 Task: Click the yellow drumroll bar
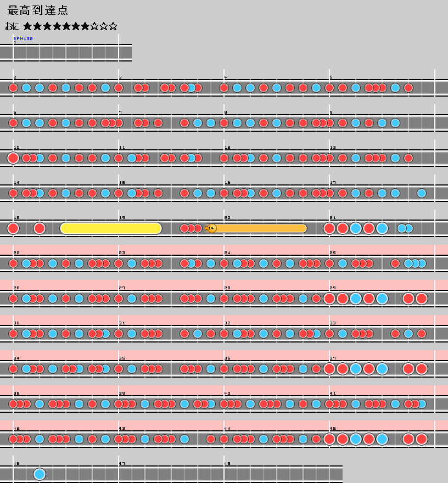[x=110, y=228]
